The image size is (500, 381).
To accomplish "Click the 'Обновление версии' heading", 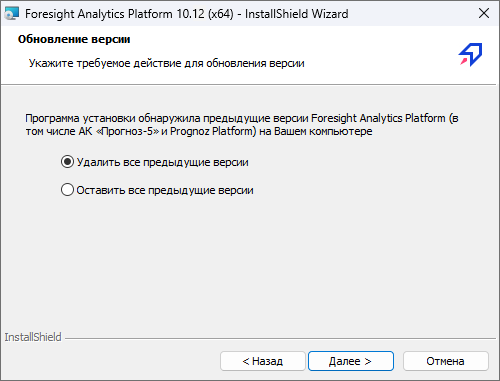I will tap(74, 39).
